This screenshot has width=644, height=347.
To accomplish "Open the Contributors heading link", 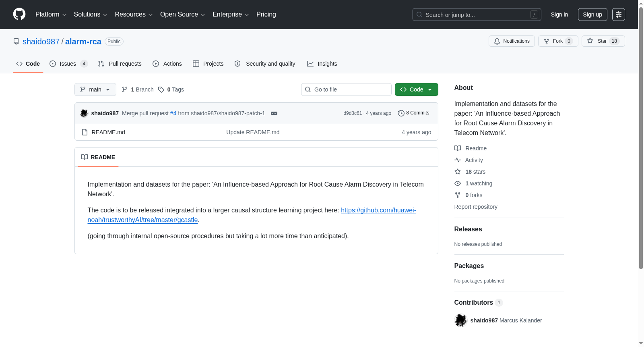I will tap(479, 302).
